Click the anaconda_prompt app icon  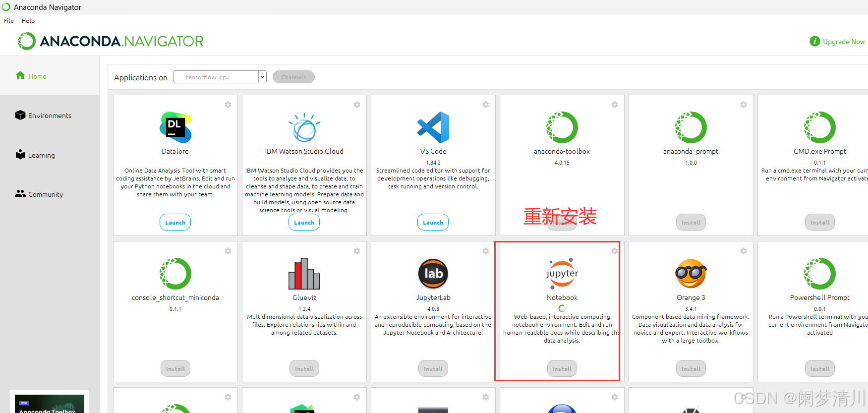point(691,127)
